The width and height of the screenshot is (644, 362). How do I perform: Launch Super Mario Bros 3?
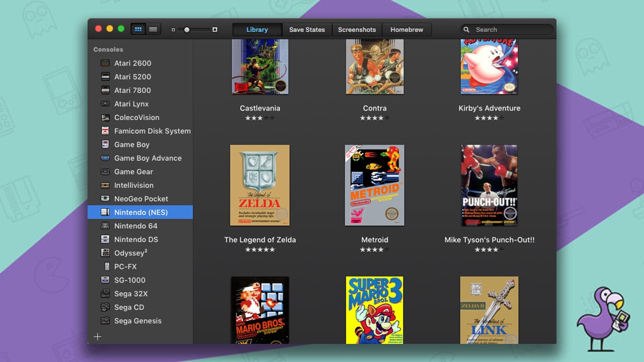coord(374,310)
